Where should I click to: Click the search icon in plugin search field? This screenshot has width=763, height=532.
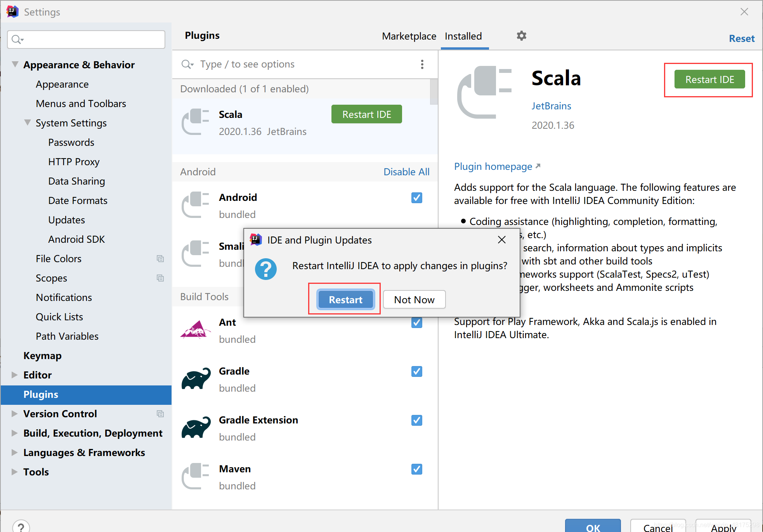coord(187,64)
